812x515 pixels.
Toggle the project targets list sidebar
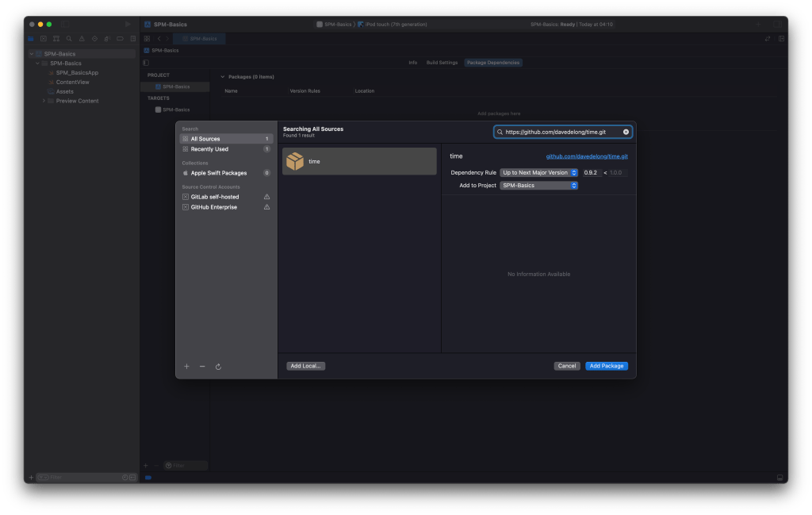pos(146,62)
